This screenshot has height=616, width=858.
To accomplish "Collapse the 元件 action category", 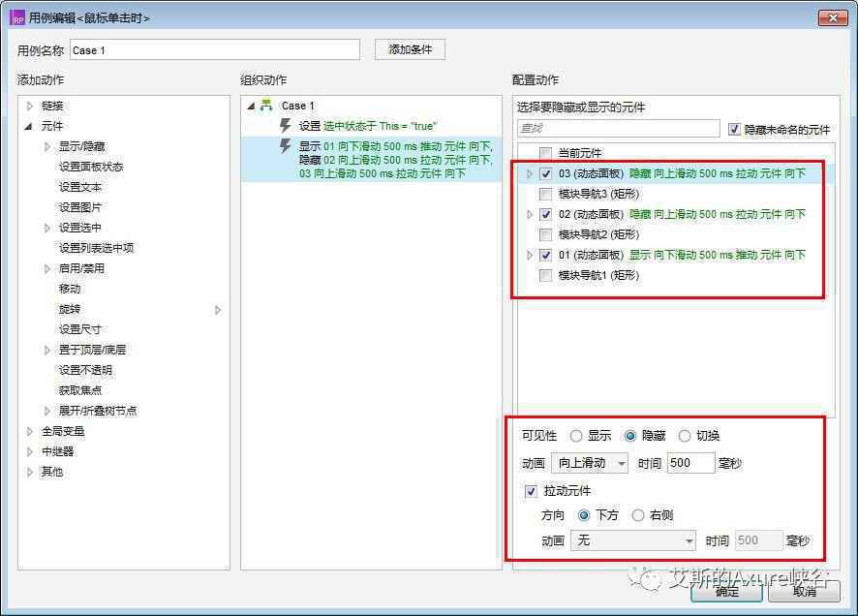I will click(28, 126).
